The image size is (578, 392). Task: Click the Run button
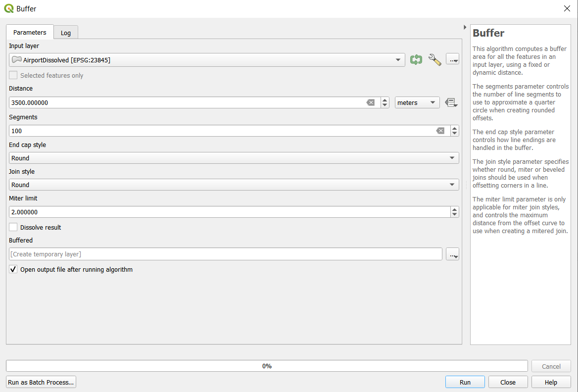click(465, 382)
